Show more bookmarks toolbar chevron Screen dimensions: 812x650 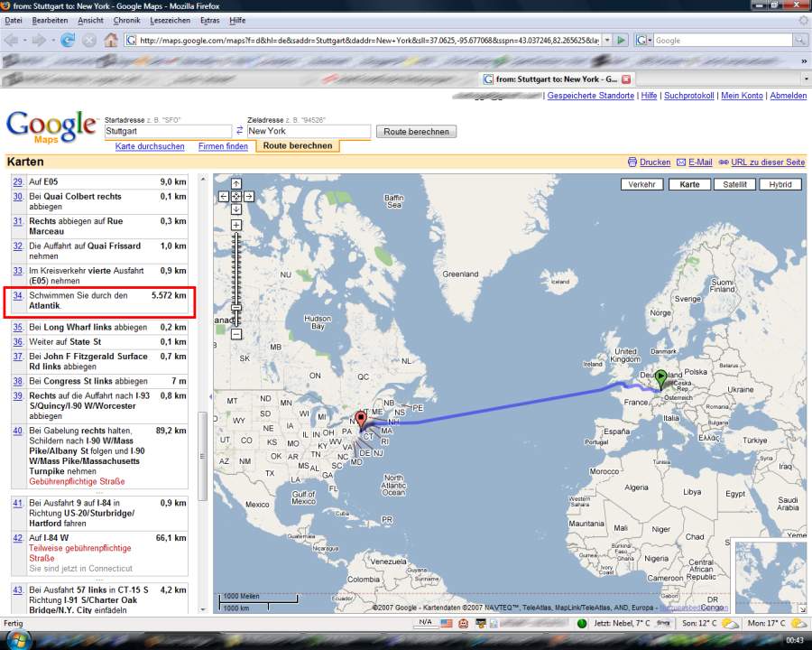click(x=804, y=60)
